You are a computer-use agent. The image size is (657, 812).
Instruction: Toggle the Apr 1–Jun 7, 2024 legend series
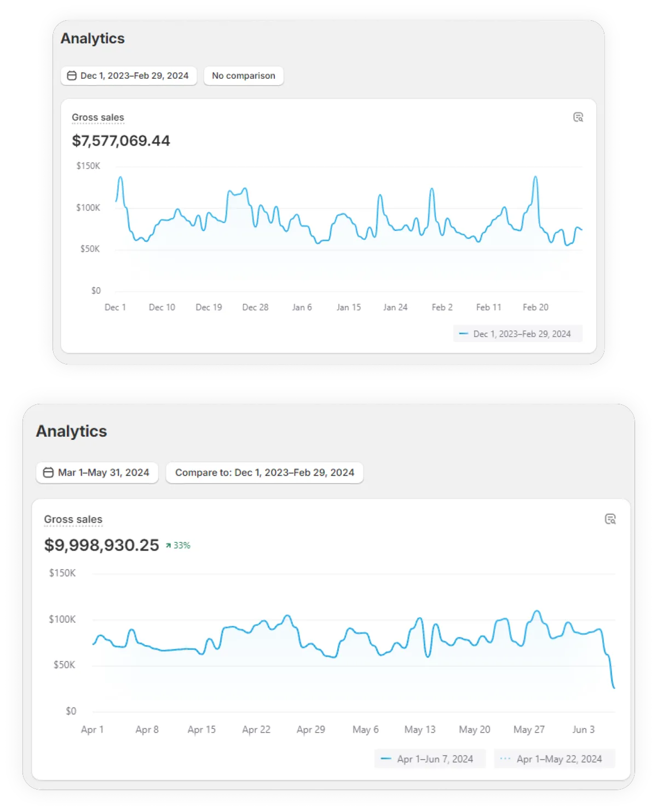tap(435, 759)
